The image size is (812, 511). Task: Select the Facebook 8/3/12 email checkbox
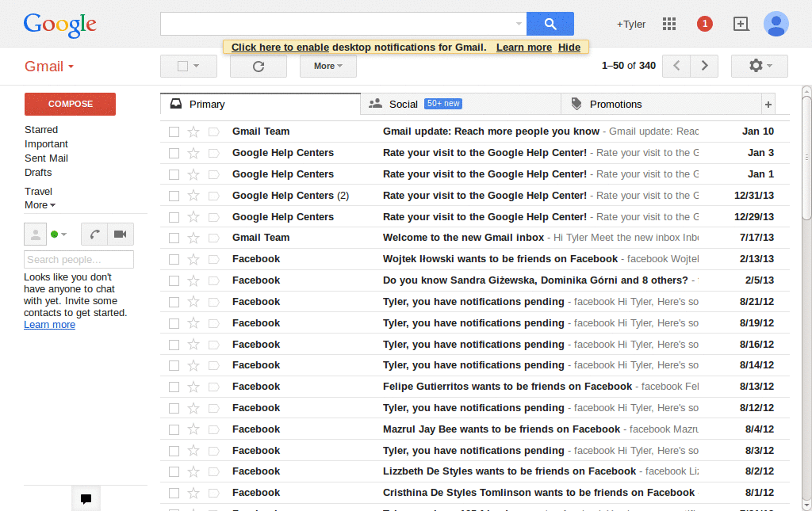point(174,451)
